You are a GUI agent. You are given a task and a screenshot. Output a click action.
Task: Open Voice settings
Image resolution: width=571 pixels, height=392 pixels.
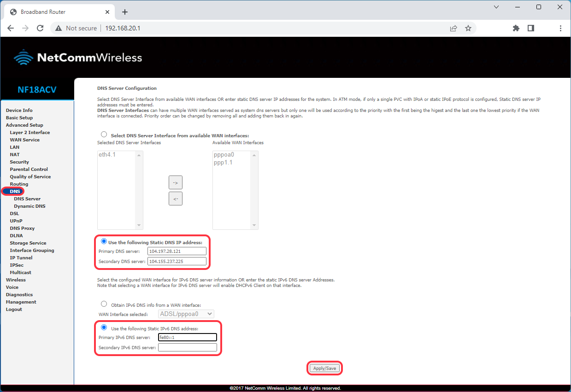tap(12, 287)
